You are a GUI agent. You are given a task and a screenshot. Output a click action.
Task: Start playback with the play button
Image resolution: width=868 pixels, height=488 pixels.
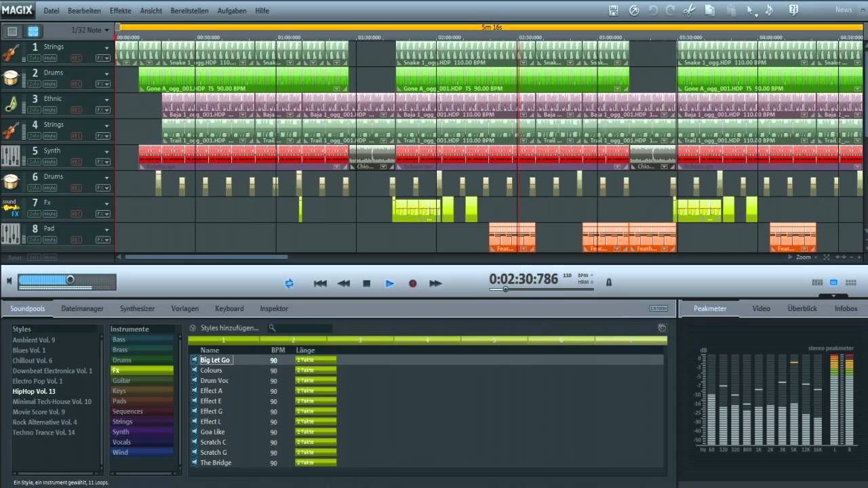pyautogui.click(x=389, y=283)
